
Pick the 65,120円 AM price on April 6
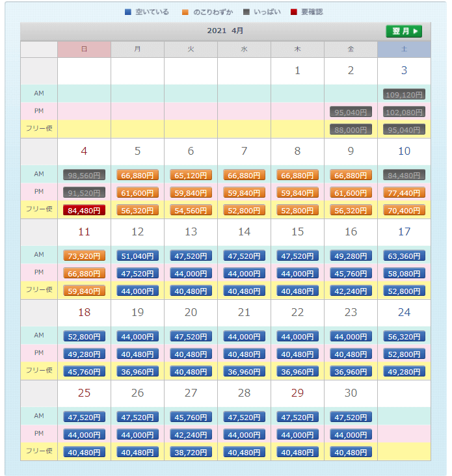point(191,175)
